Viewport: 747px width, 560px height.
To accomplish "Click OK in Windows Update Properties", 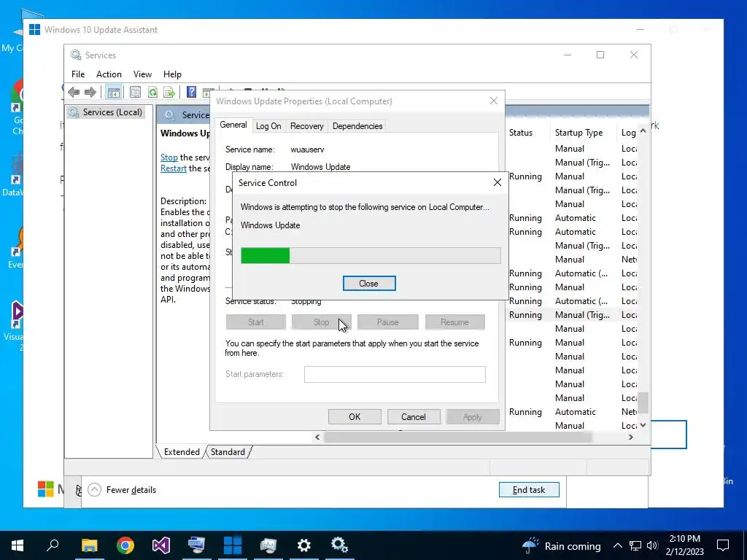I will [x=355, y=416].
